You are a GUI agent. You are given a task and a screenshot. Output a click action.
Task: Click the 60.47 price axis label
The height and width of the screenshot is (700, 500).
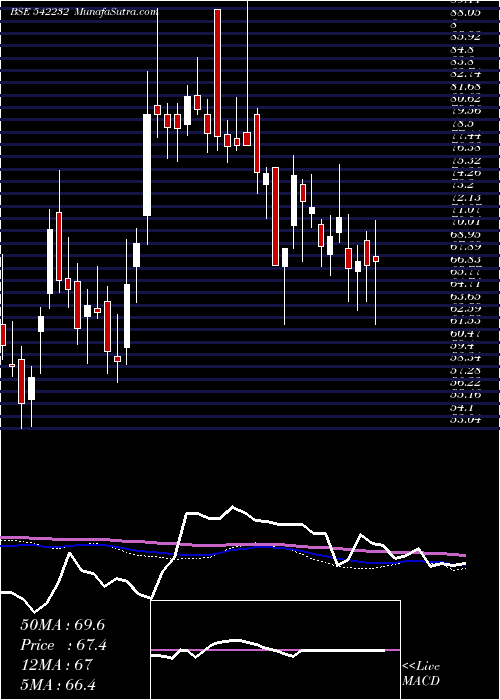coord(466,333)
